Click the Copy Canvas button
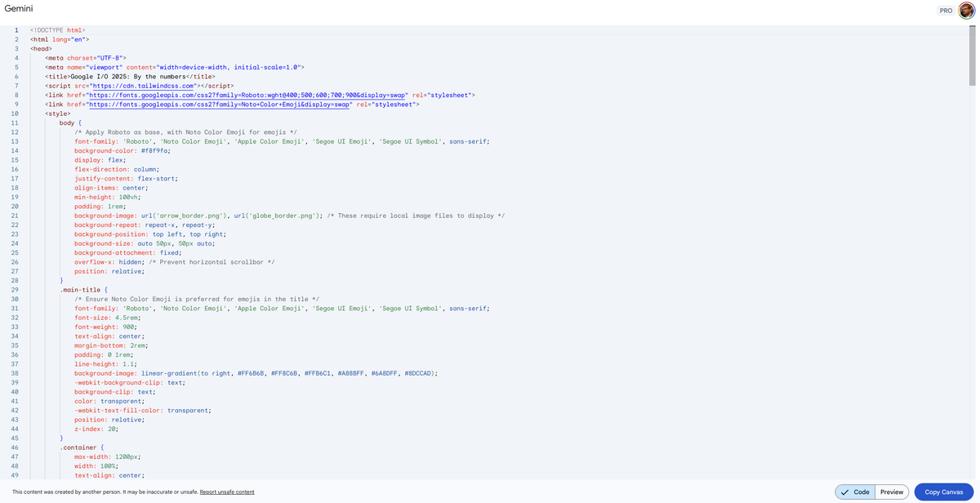Image resolution: width=980 pixels, height=503 pixels. coord(943,492)
